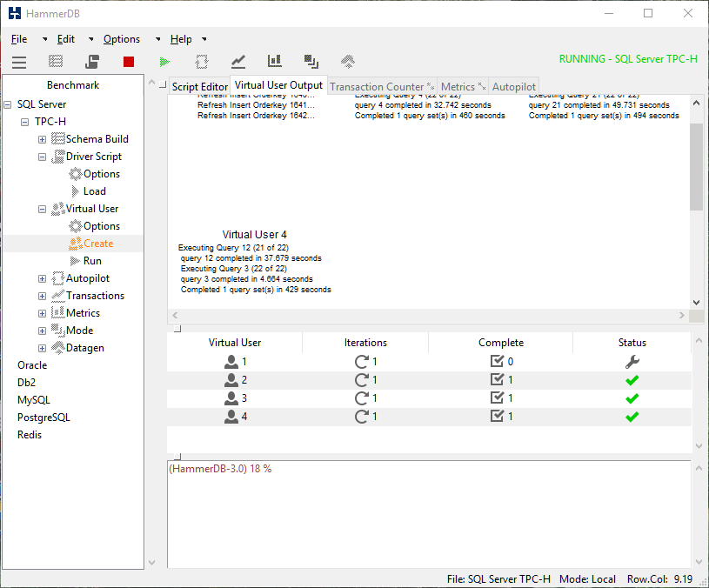The height and width of the screenshot is (588, 709).
Task: Stop running virtual users with red square
Action: pyautogui.click(x=129, y=62)
